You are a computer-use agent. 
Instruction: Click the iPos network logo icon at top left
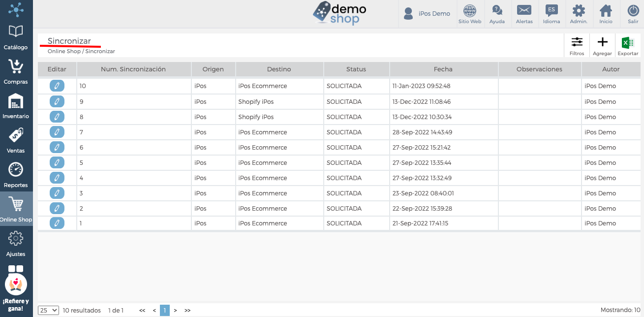16,9
